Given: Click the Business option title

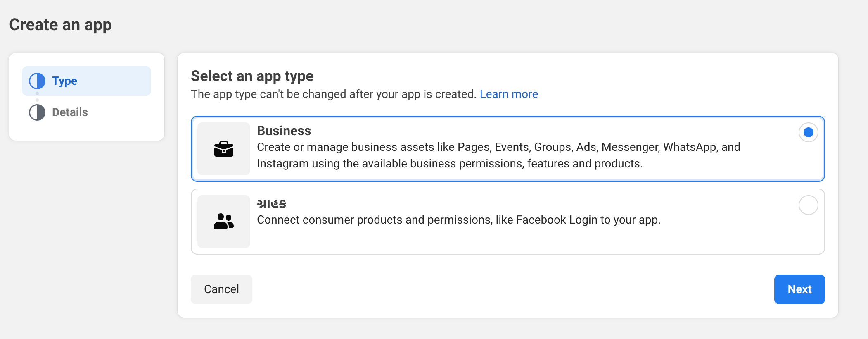Looking at the screenshot, I should 284,131.
